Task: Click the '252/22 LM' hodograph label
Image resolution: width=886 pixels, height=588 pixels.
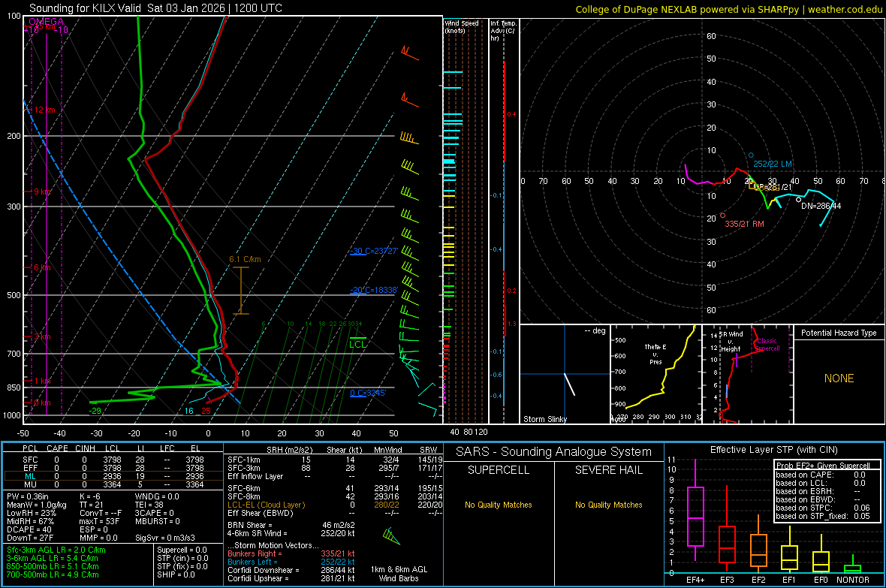Action: (773, 164)
